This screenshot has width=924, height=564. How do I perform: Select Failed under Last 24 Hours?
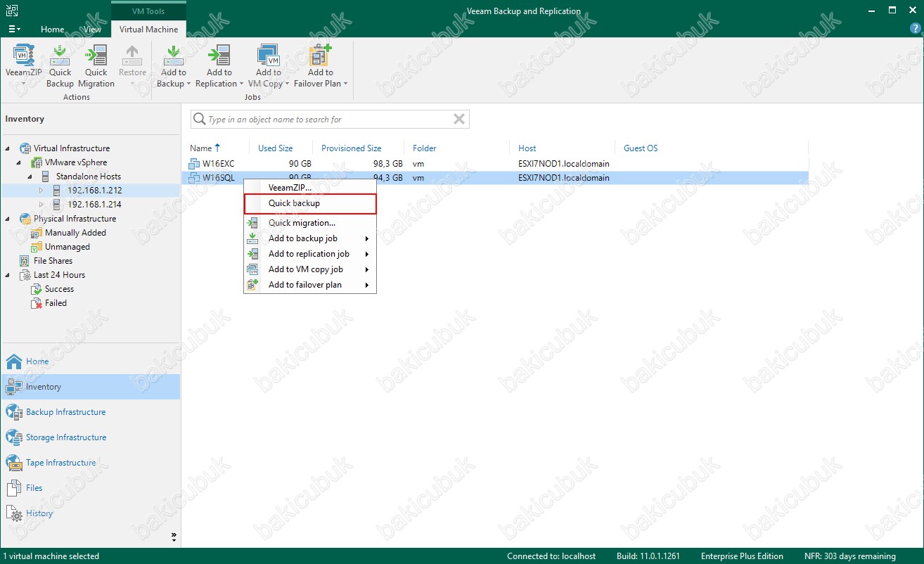[56, 303]
